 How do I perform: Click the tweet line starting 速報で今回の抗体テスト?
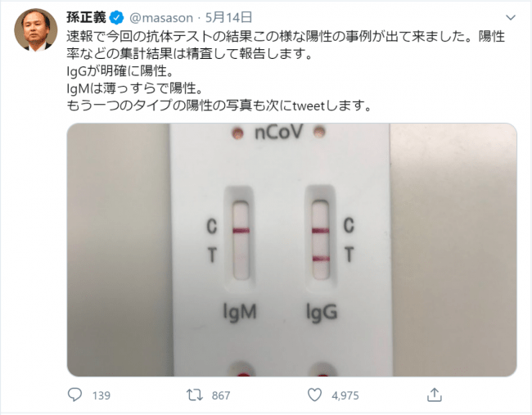tap(286, 36)
